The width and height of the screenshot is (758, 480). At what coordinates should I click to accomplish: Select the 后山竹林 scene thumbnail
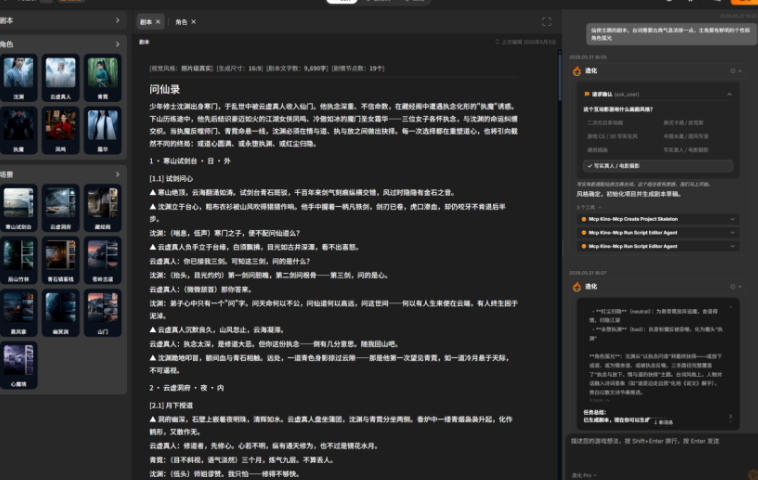[x=18, y=260]
